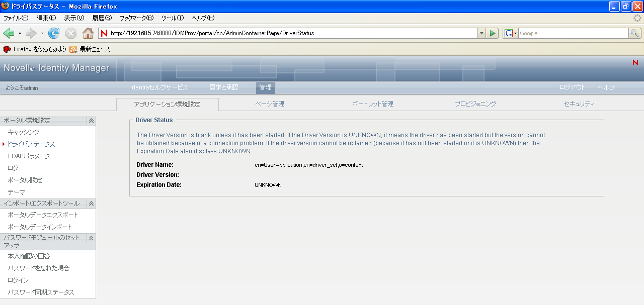Image resolution: width=644 pixels, height=305 pixels.
Task: Open the ファイル menu
Action: pyautogui.click(x=16, y=18)
